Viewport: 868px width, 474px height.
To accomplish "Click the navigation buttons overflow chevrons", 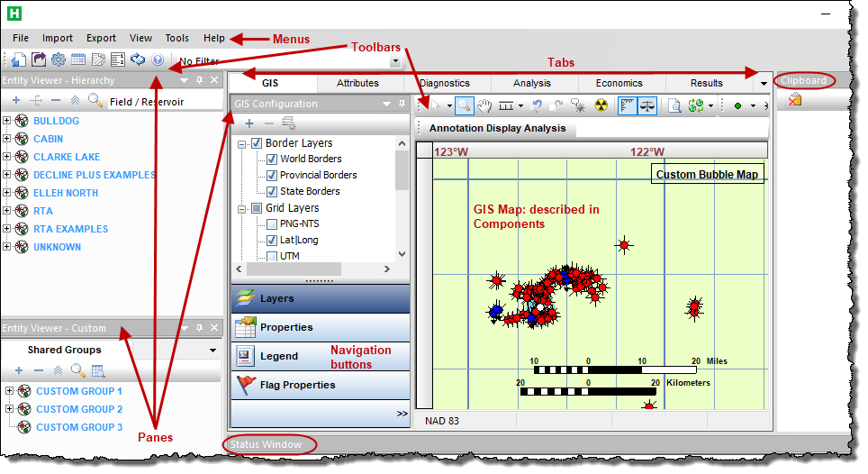I will 402,414.
